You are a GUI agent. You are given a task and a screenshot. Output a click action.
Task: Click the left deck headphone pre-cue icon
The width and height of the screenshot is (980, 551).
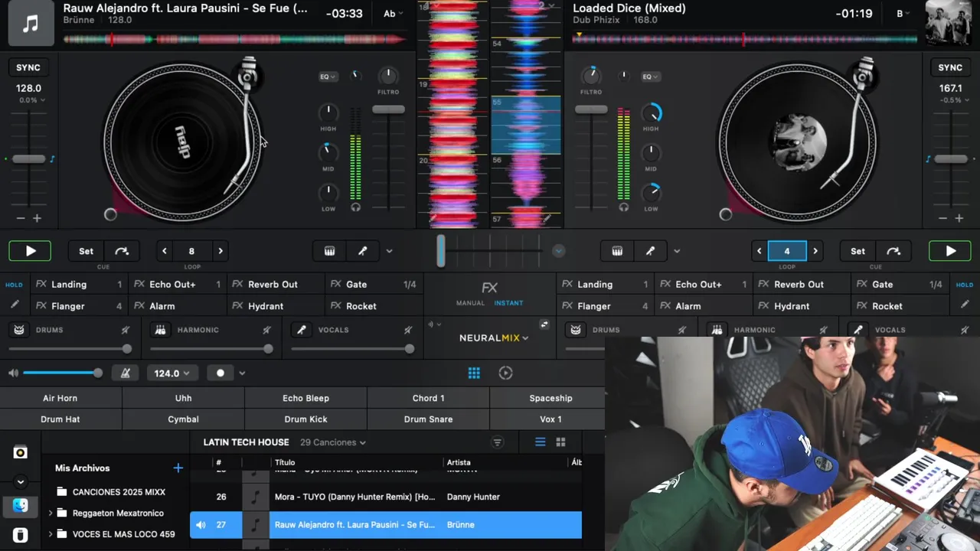click(355, 207)
